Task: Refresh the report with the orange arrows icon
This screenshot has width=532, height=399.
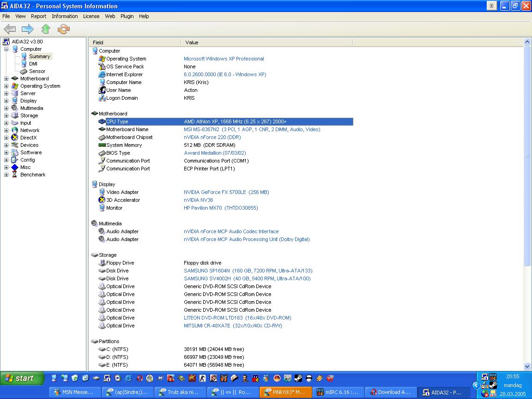Action: pos(63,29)
